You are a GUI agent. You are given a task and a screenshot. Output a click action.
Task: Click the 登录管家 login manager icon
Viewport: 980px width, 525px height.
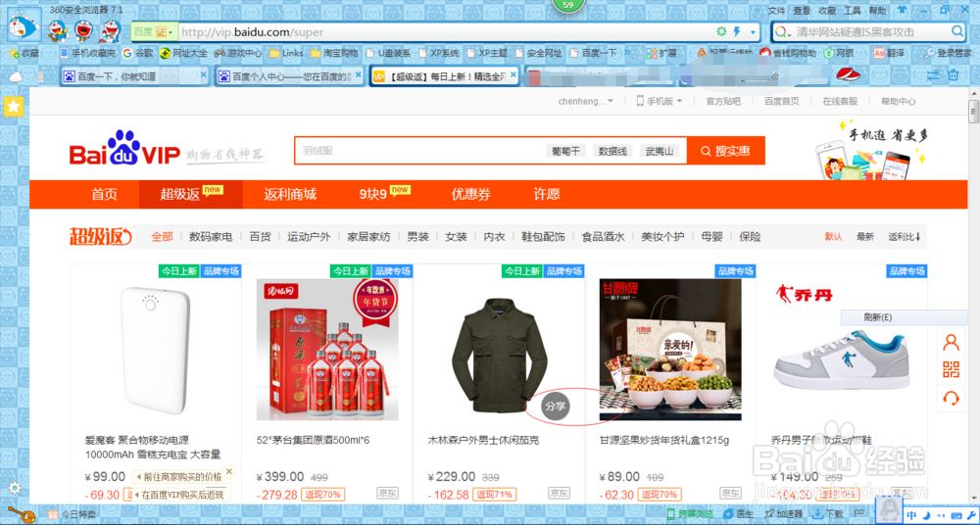point(947,54)
